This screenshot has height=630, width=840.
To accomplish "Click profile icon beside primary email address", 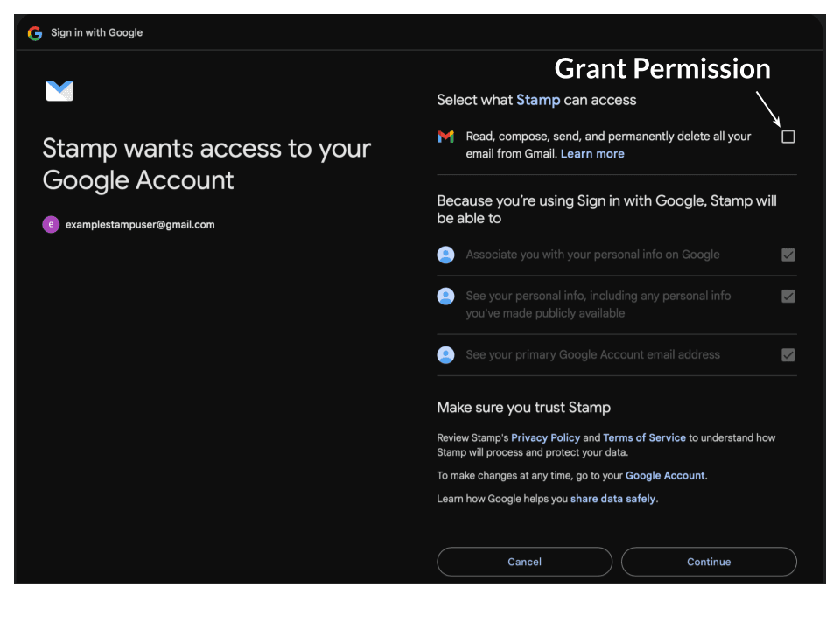I will [x=445, y=355].
